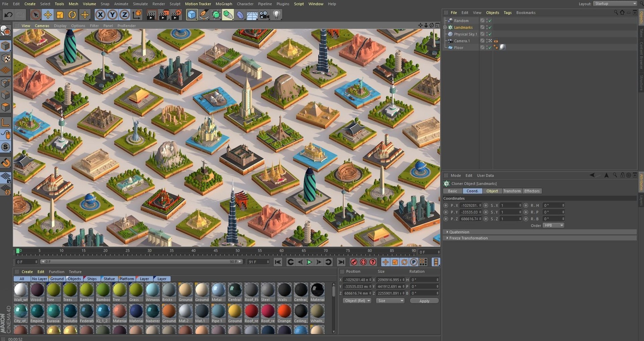
Task: Enable Polygons mode in sidebar
Action: 6,107
